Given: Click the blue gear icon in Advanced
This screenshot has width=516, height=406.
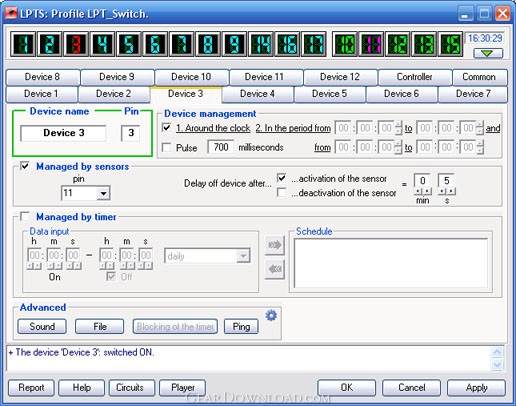Looking at the screenshot, I should [x=271, y=315].
